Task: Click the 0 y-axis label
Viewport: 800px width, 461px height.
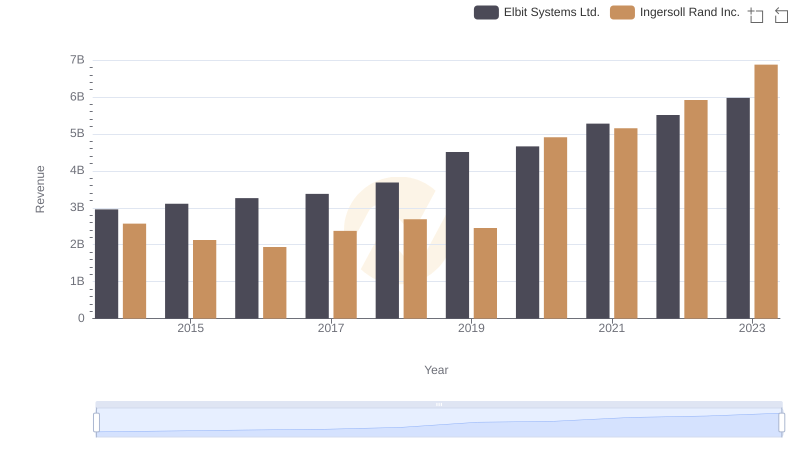Action: click(x=81, y=318)
